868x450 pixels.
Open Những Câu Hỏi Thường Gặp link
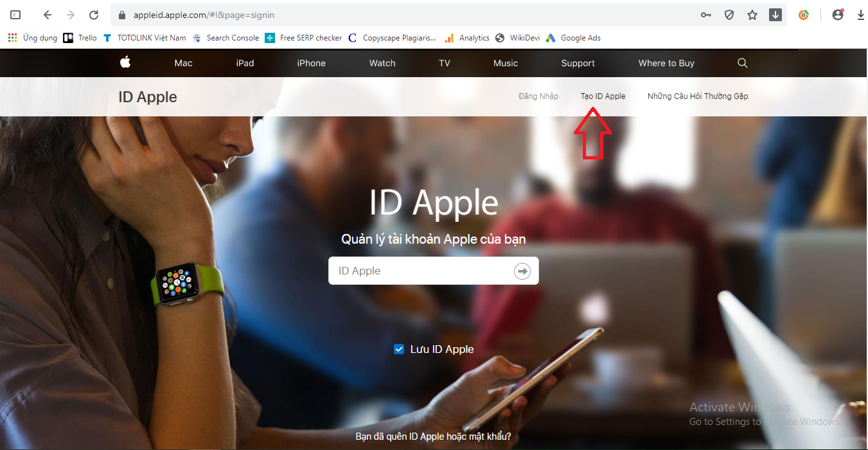click(x=698, y=96)
